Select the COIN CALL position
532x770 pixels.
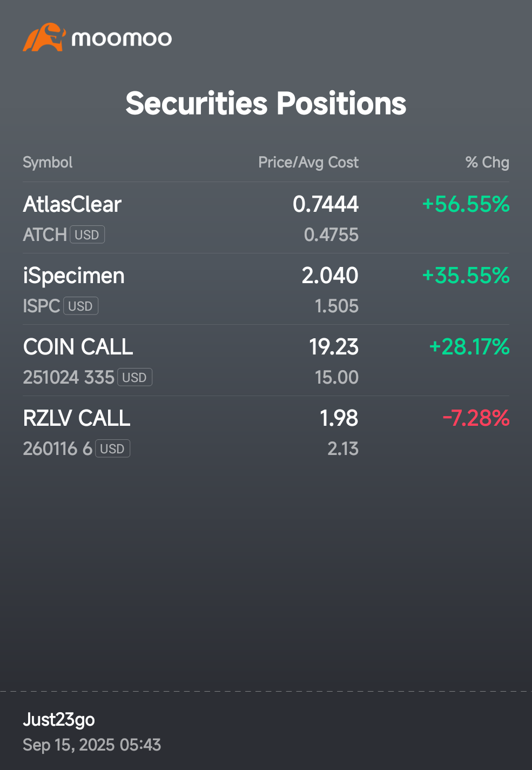[x=266, y=360]
